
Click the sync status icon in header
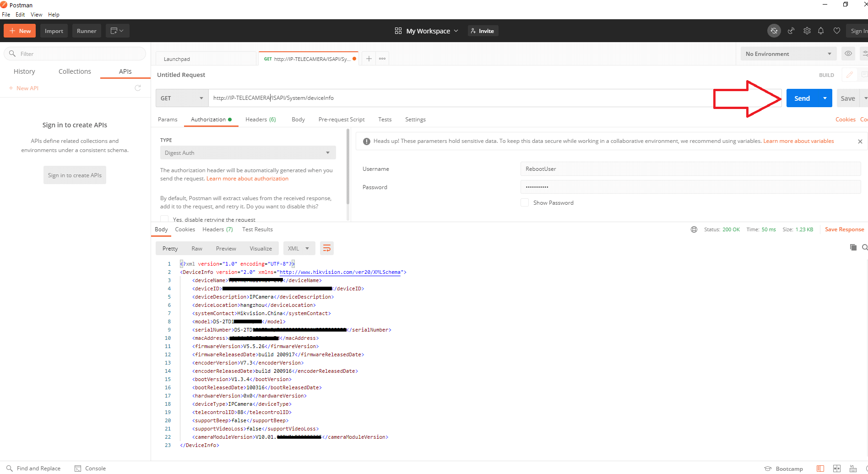click(x=774, y=31)
